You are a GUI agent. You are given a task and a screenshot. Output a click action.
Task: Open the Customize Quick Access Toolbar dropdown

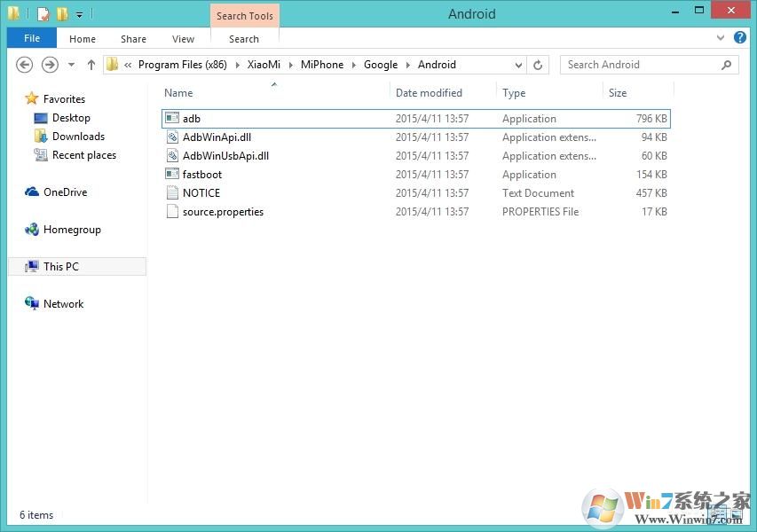79,14
